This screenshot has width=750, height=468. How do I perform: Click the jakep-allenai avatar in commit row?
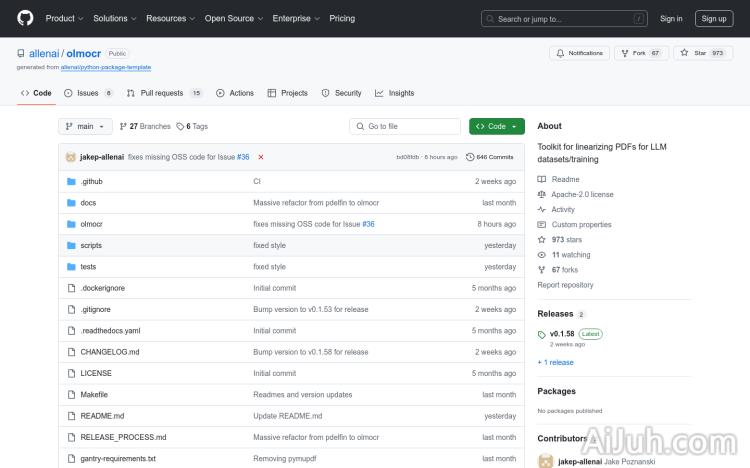coord(71,157)
